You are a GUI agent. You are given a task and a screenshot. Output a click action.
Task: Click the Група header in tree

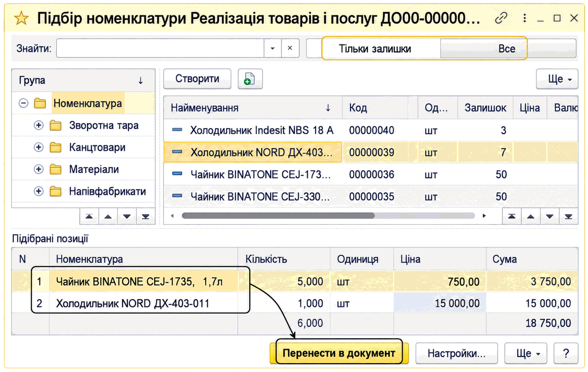pyautogui.click(x=83, y=80)
